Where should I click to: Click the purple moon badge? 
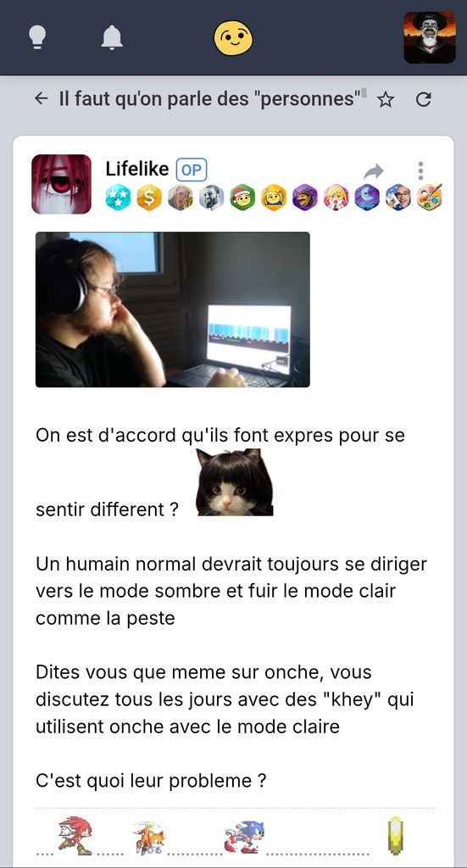click(x=367, y=197)
